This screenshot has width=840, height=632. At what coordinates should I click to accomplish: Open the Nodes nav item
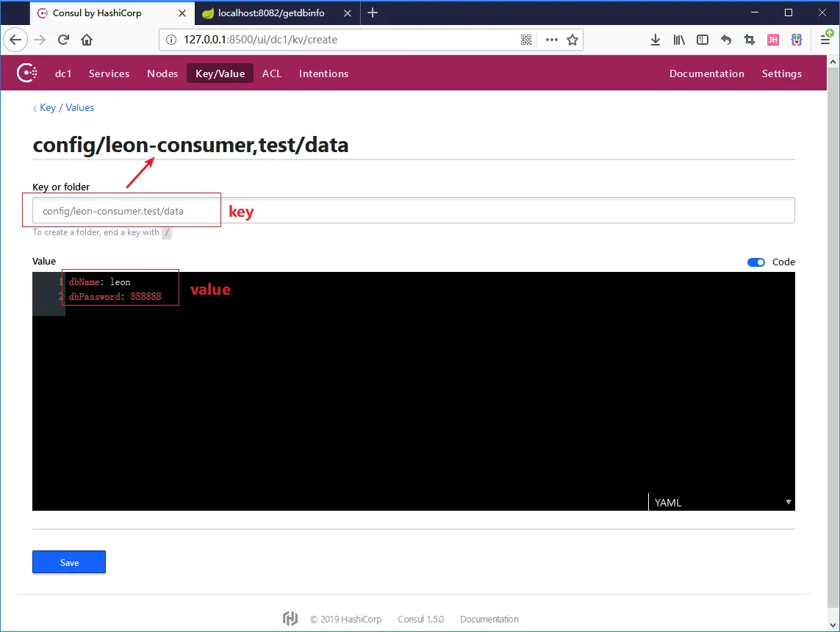coord(162,73)
